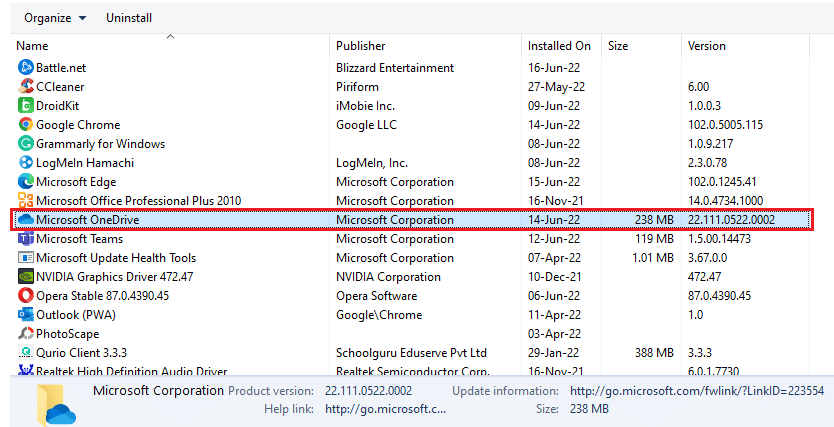Select Microsoft Teams entry
This screenshot has width=834, height=427.
tap(79, 239)
